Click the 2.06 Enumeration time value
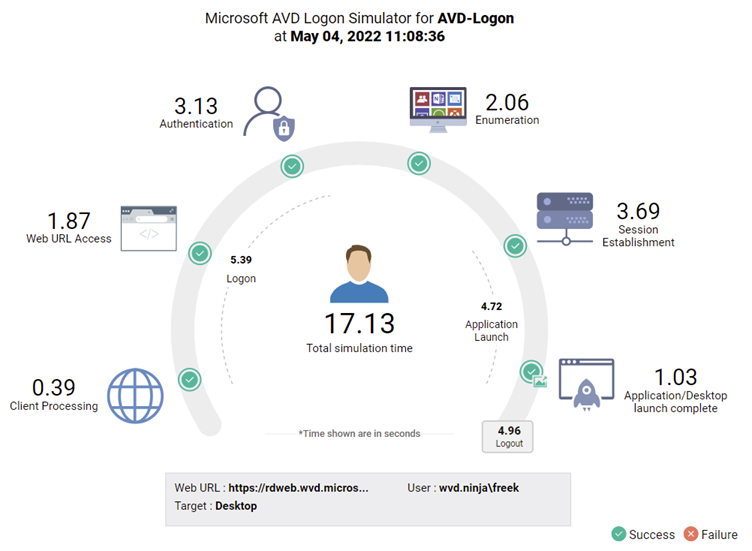752x551 pixels. pyautogui.click(x=507, y=102)
